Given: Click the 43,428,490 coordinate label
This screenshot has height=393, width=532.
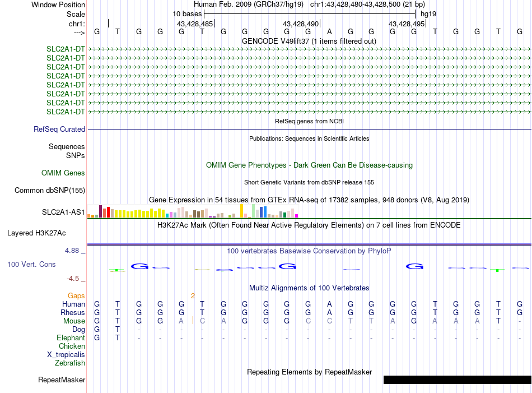Looking at the screenshot, I should point(301,24).
